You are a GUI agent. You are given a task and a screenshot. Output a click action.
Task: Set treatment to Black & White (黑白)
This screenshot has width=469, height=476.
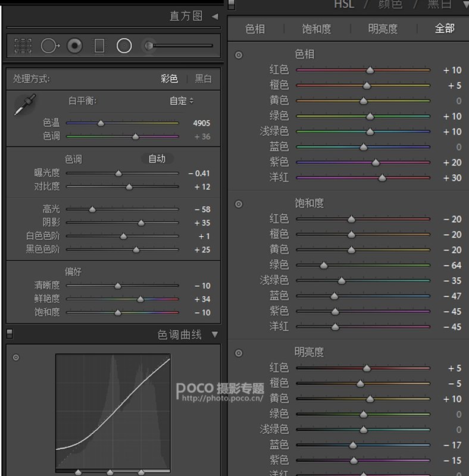click(x=203, y=79)
